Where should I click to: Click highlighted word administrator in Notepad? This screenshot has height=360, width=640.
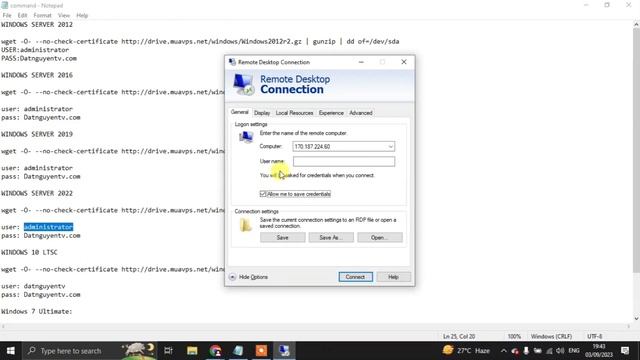(x=48, y=227)
